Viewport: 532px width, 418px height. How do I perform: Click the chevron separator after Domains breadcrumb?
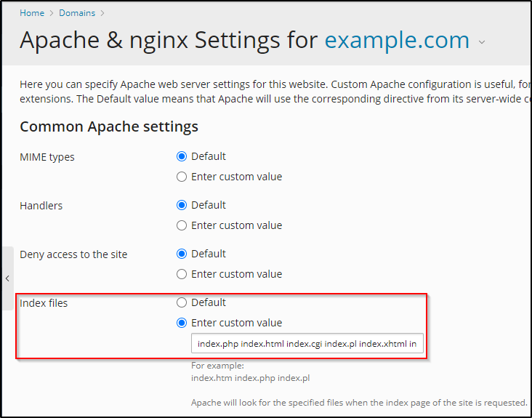point(102,13)
